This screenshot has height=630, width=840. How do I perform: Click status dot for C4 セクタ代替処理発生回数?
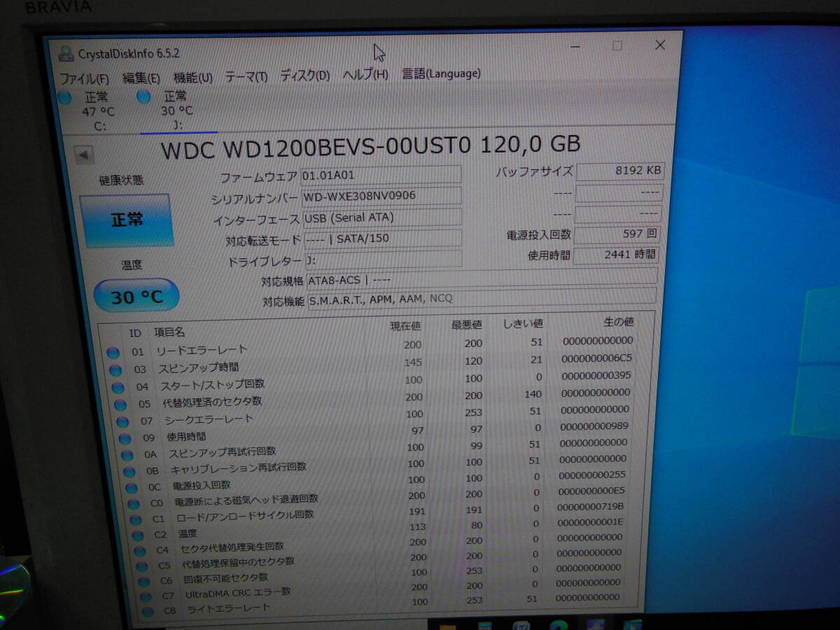point(141,552)
